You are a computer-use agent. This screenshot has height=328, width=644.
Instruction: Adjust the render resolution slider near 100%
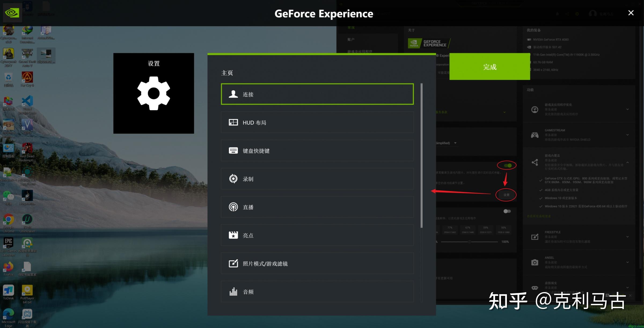[x=469, y=242]
